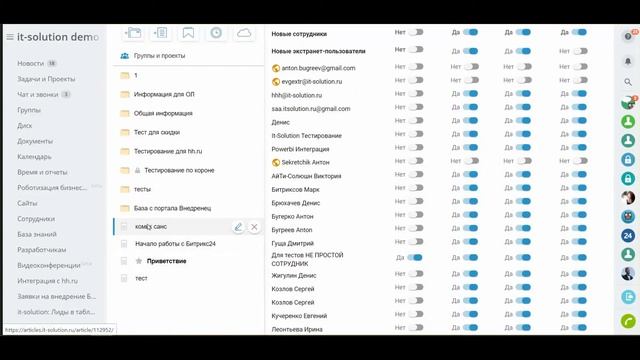This screenshot has width=640, height=360.
Task: Click the X delete icon on комех санс
Action: 254,227
